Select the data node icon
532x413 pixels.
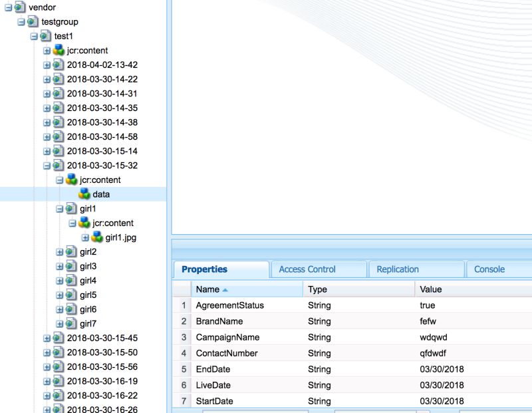point(85,194)
